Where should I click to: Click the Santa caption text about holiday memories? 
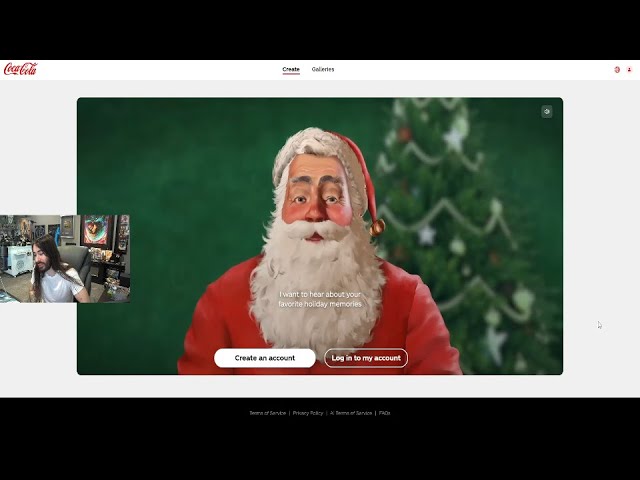pyautogui.click(x=320, y=299)
